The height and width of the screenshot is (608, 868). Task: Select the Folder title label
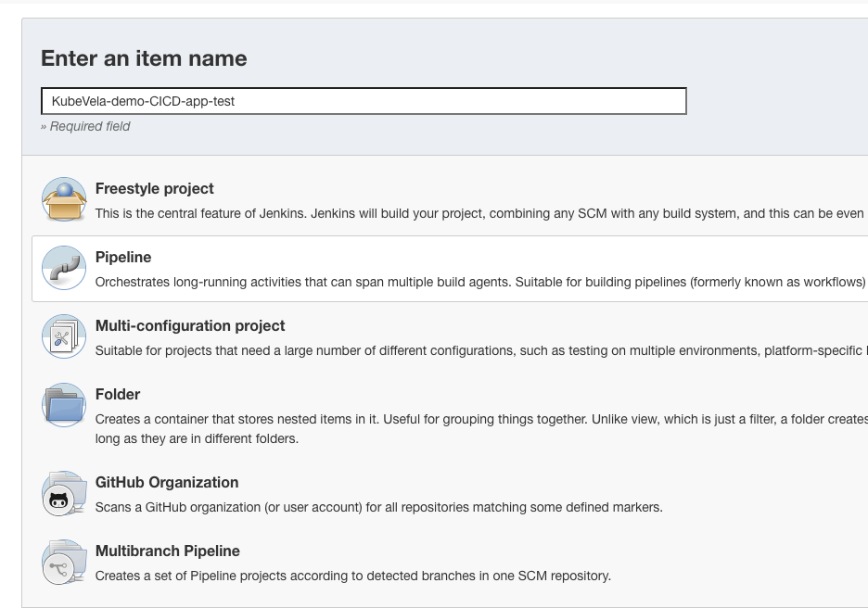click(118, 395)
